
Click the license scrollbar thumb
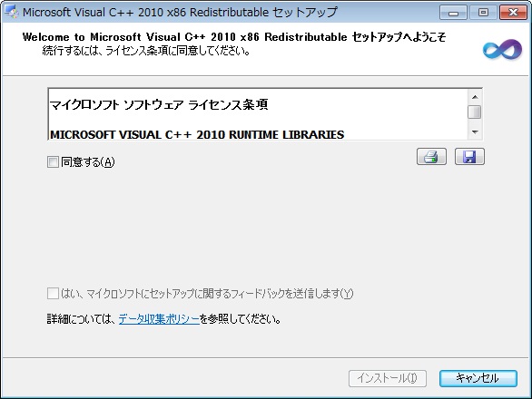[475, 112]
